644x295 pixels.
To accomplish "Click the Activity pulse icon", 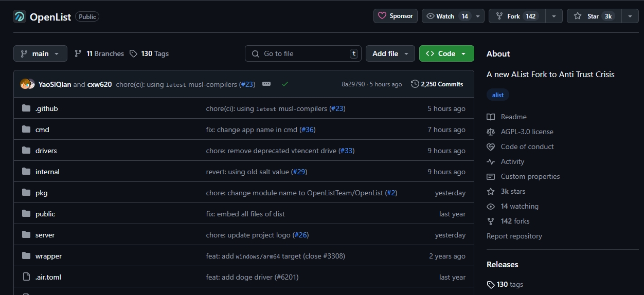I will pos(491,162).
